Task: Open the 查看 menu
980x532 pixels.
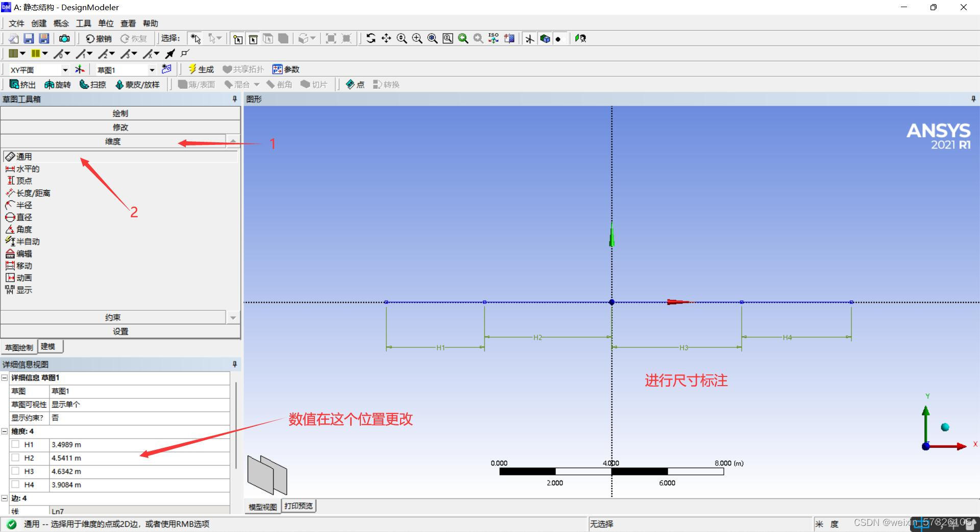Action: pyautogui.click(x=128, y=23)
